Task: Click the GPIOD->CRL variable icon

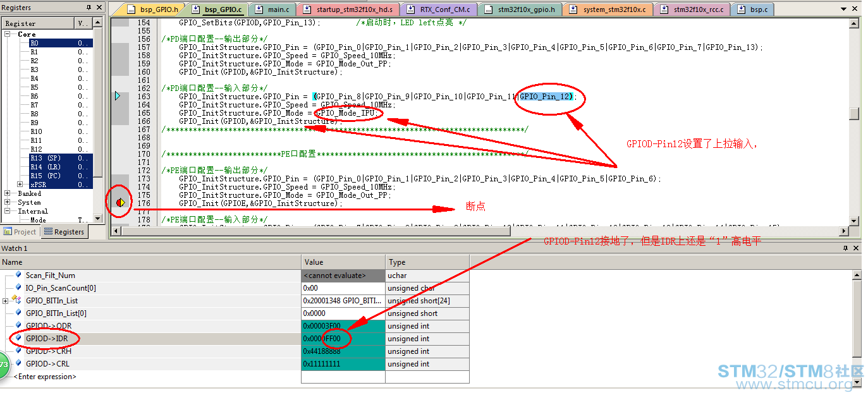Action: pos(19,363)
